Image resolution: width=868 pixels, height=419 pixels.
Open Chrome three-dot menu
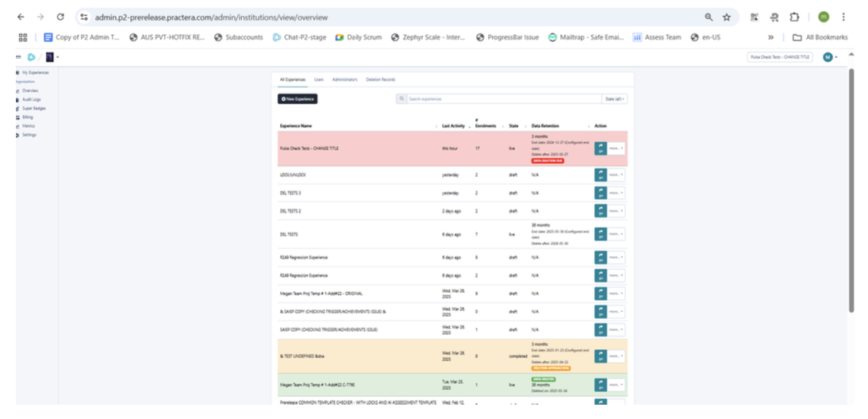[x=843, y=17]
